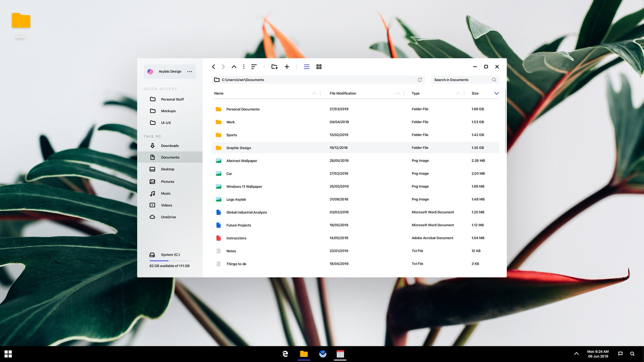Go back with the left arrow

coord(214,67)
